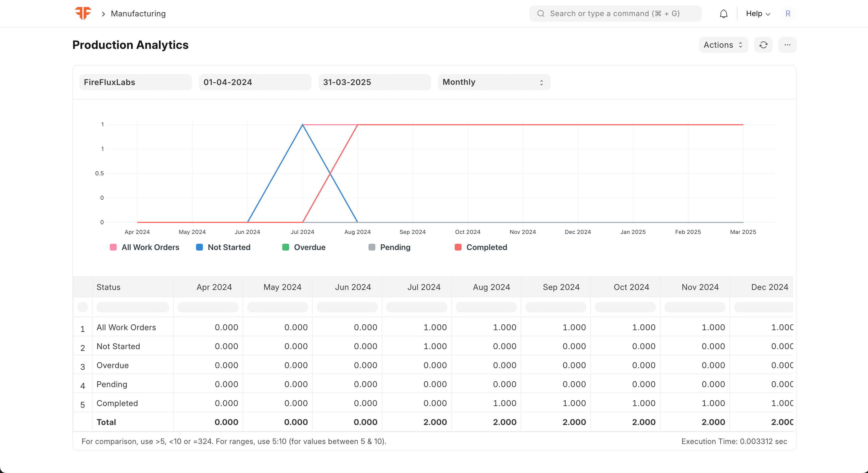Image resolution: width=868 pixels, height=473 pixels.
Task: Click Execution Time text in footer
Action: click(x=734, y=441)
